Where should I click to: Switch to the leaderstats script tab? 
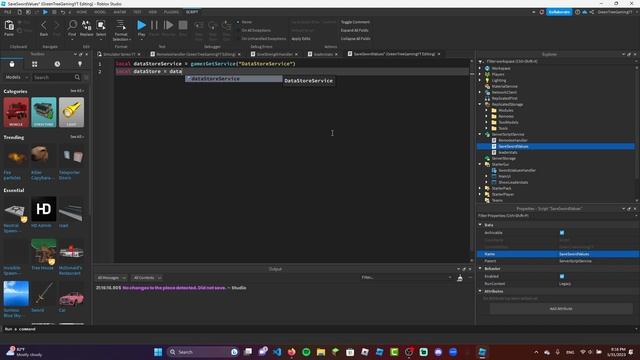[x=322, y=54]
